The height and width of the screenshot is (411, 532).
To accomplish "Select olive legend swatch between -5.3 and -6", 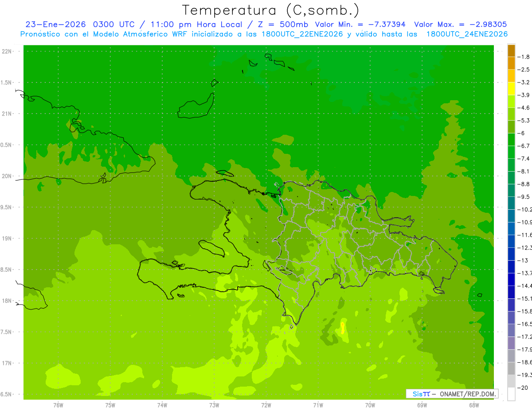I will [x=511, y=127].
